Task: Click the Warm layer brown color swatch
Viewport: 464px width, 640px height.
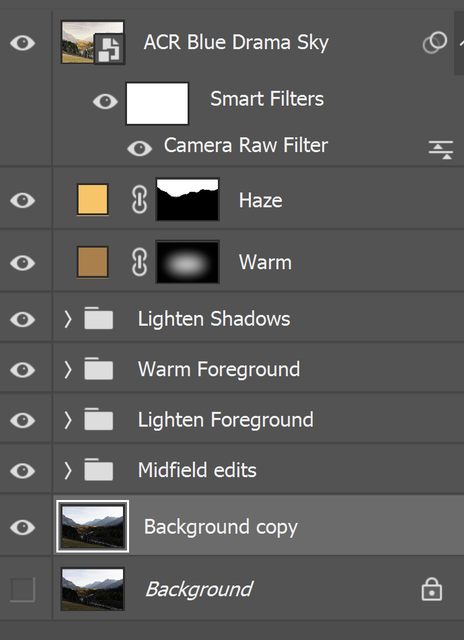Action: [x=93, y=262]
